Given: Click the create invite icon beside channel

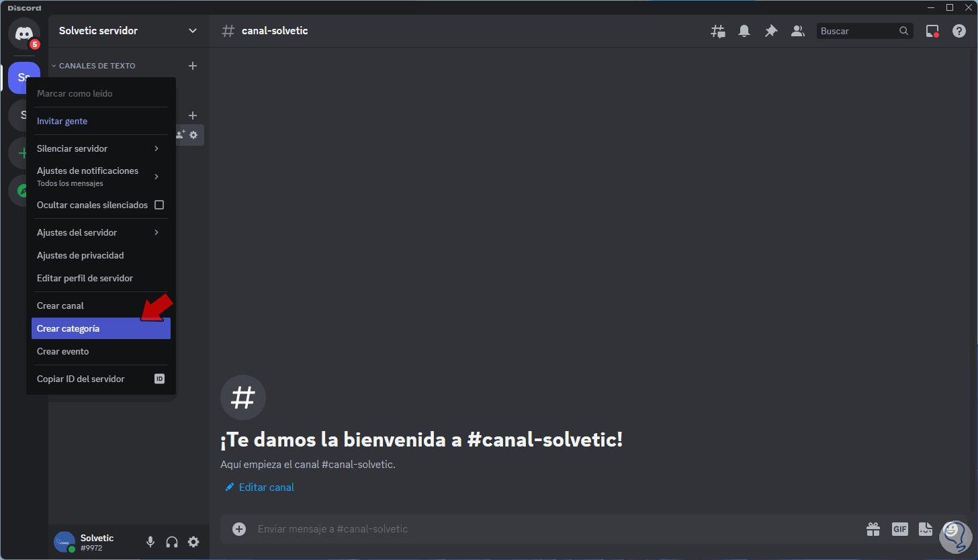Looking at the screenshot, I should pyautogui.click(x=180, y=135).
